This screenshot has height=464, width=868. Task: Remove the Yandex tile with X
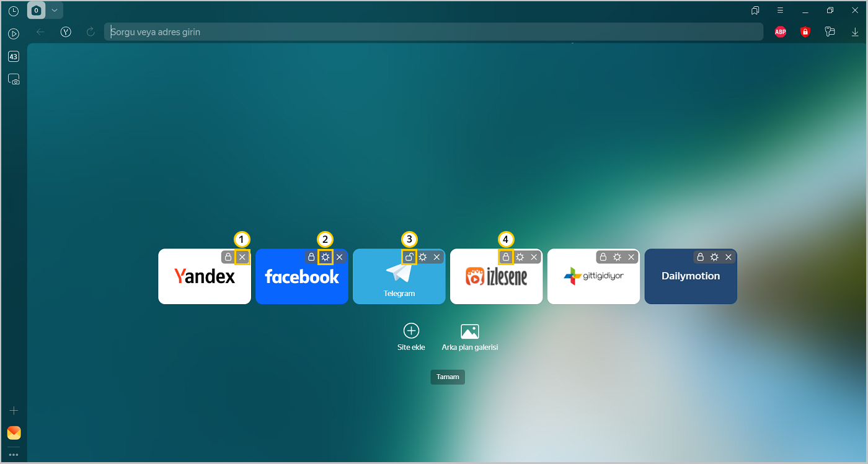point(242,257)
